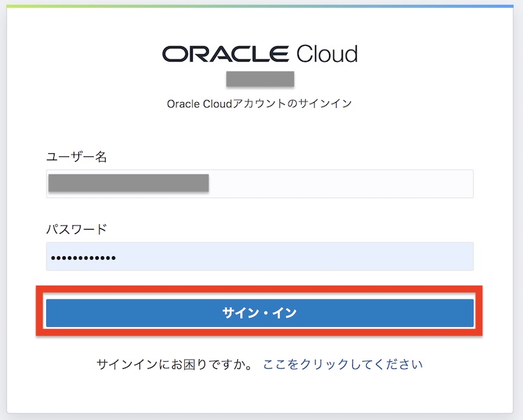Focus the パスワード input field

(259, 257)
